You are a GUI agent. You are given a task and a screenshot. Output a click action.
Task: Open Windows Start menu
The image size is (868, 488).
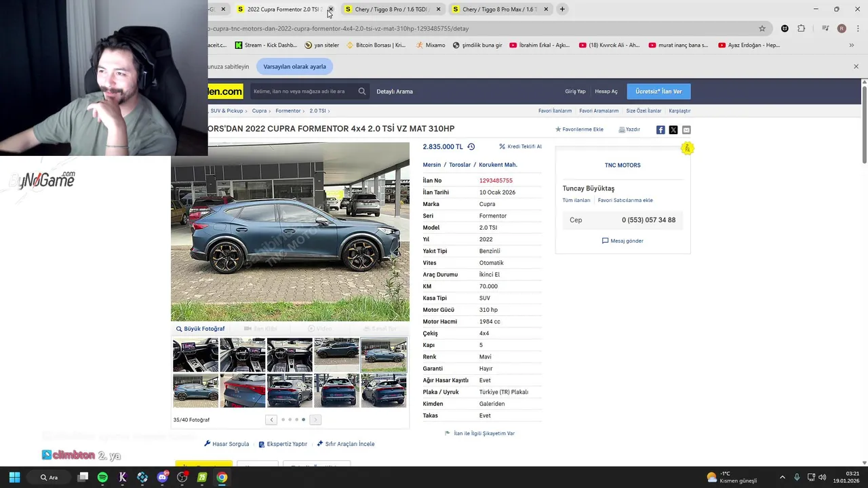pos(14,477)
